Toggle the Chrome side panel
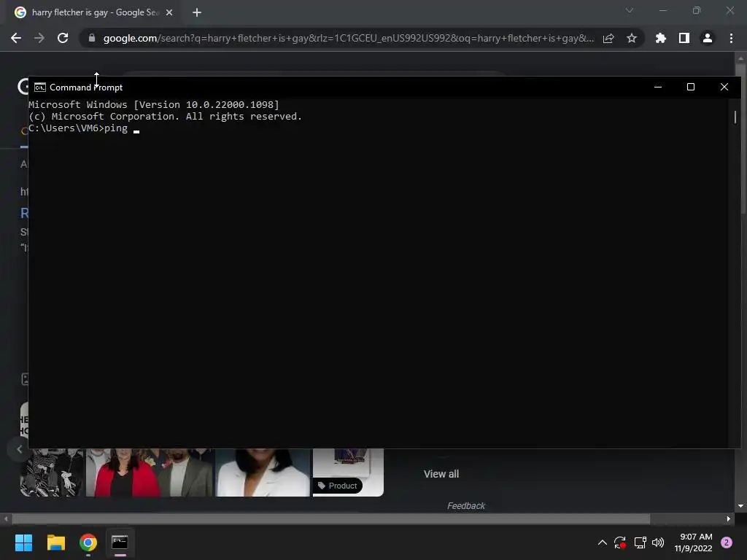Viewport: 747px width, 560px height. pyautogui.click(x=684, y=38)
